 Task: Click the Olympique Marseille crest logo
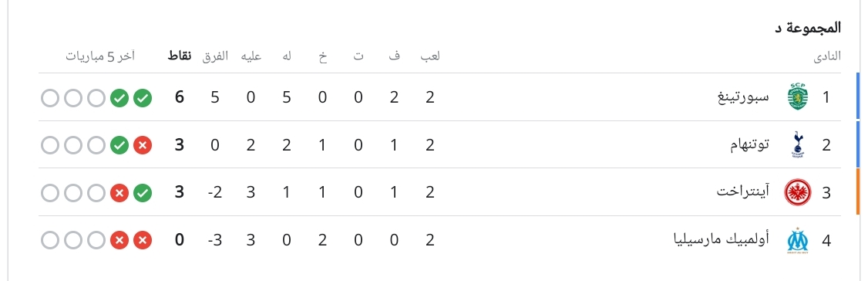coord(798,241)
